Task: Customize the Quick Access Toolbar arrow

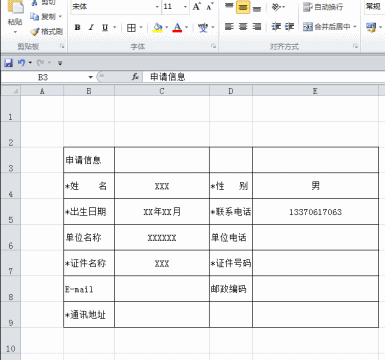Action: click(60, 63)
